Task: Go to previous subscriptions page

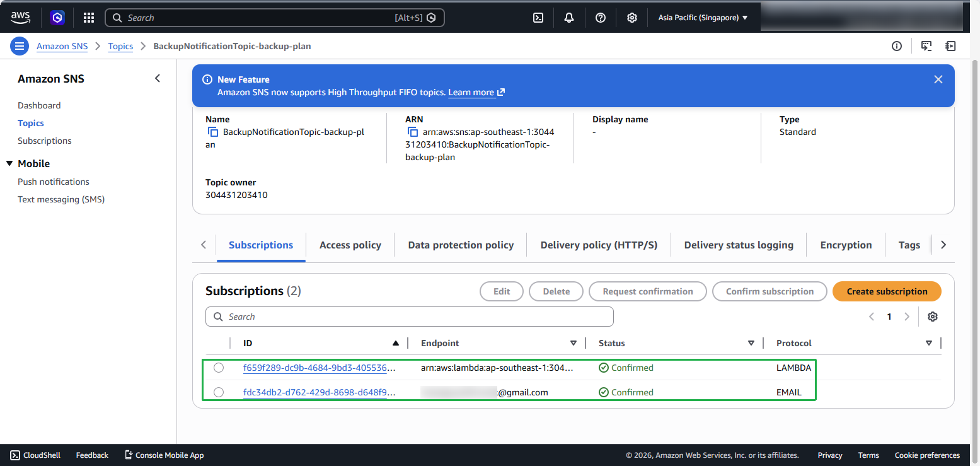Action: click(x=872, y=317)
